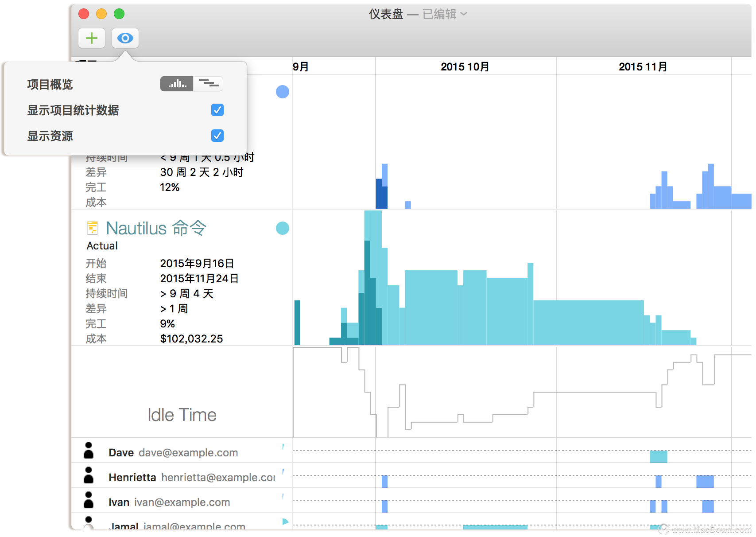The height and width of the screenshot is (537, 756).
Task: Click the 9月 timeline header
Action: point(301,67)
